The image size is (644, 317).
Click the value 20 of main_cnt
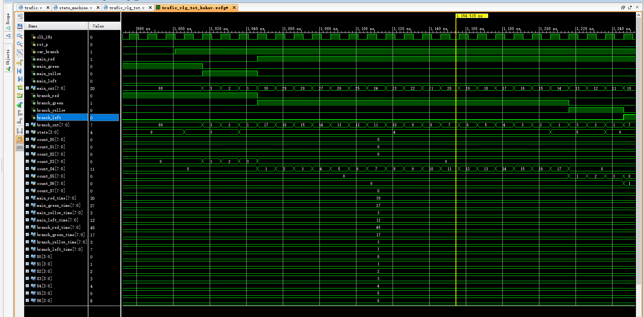92,88
